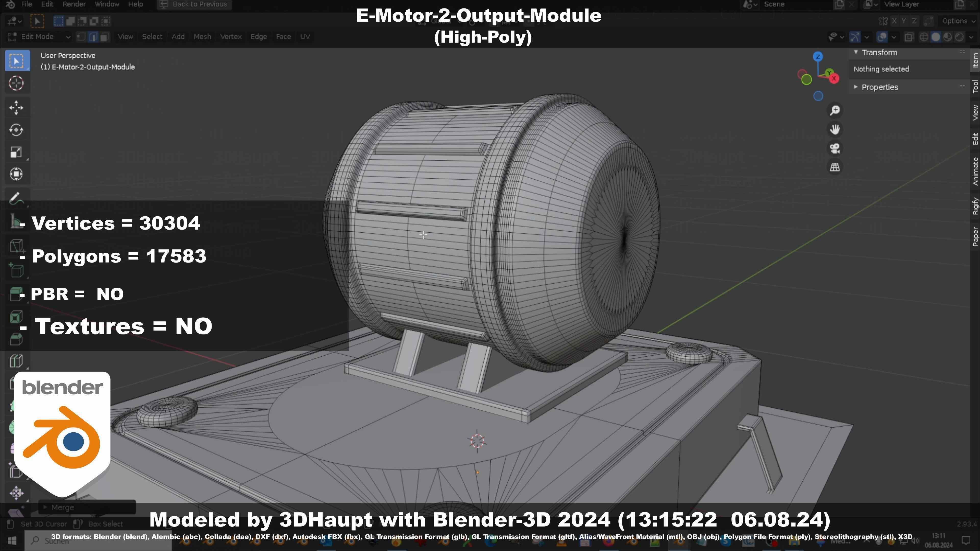Select the Add Cube tool
This screenshot has width=980, height=551.
click(x=16, y=271)
